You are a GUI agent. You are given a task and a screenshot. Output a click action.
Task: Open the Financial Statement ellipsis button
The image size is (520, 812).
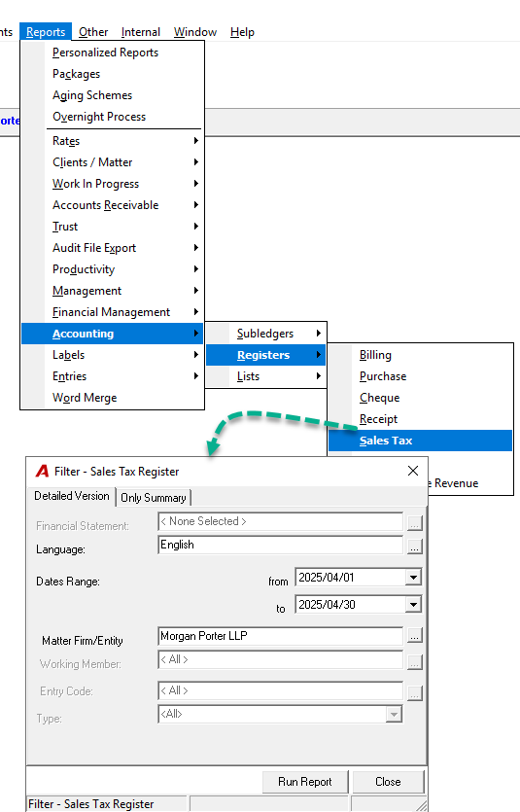[x=414, y=523]
